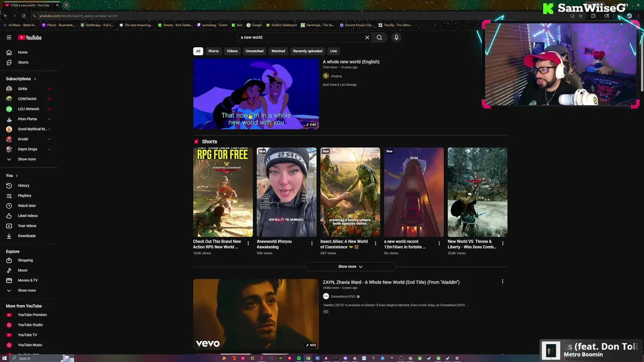644x362 pixels.
Task: Clear the search box with the X
Action: pos(367,37)
